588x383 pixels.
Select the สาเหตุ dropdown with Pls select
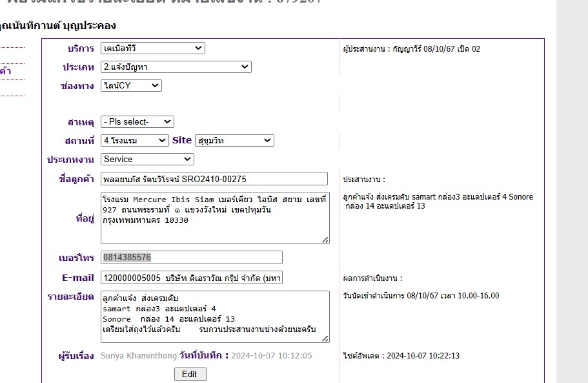point(137,122)
